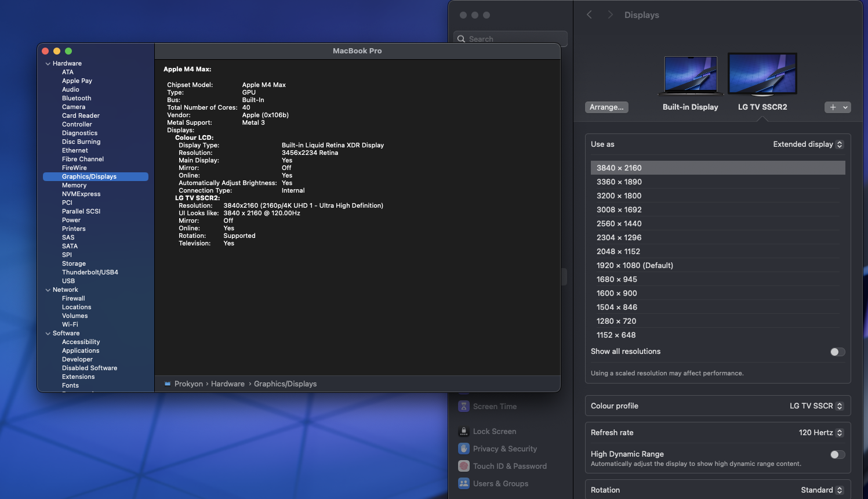Image resolution: width=868 pixels, height=499 pixels.
Task: Select Applications under Software
Action: pos(81,350)
